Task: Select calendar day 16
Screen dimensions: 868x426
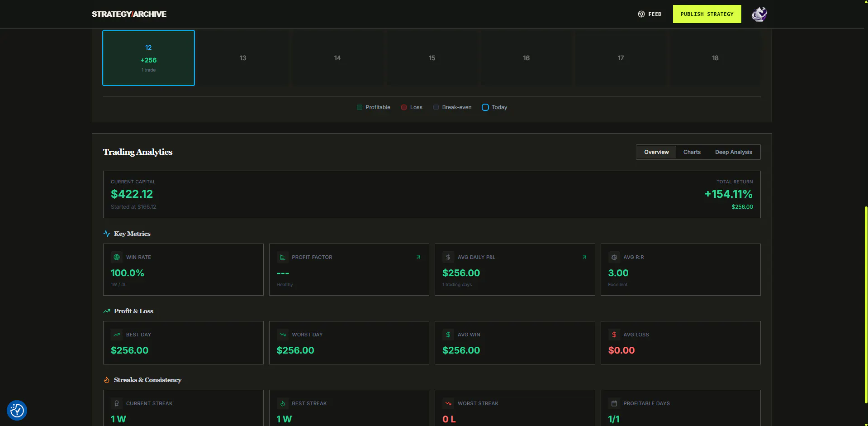Action: coord(526,58)
